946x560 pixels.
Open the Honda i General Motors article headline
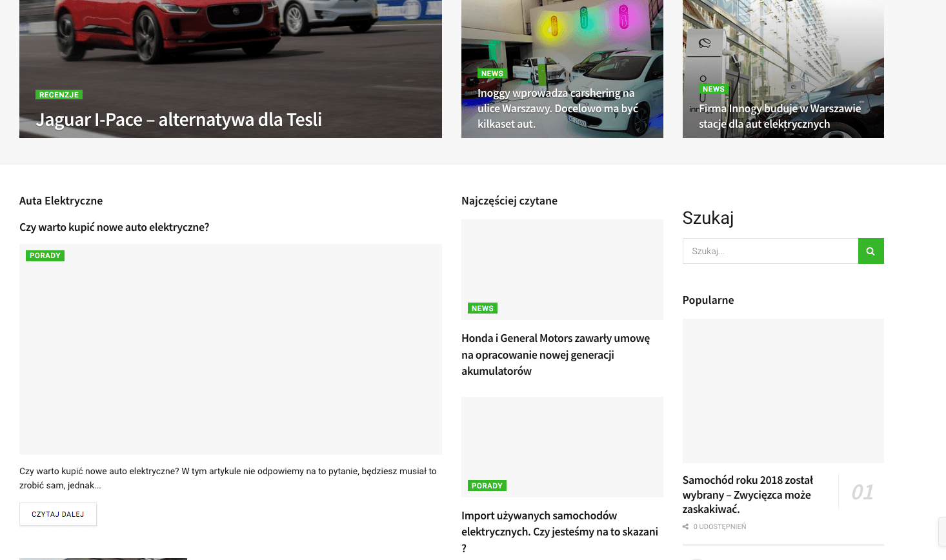(x=556, y=354)
